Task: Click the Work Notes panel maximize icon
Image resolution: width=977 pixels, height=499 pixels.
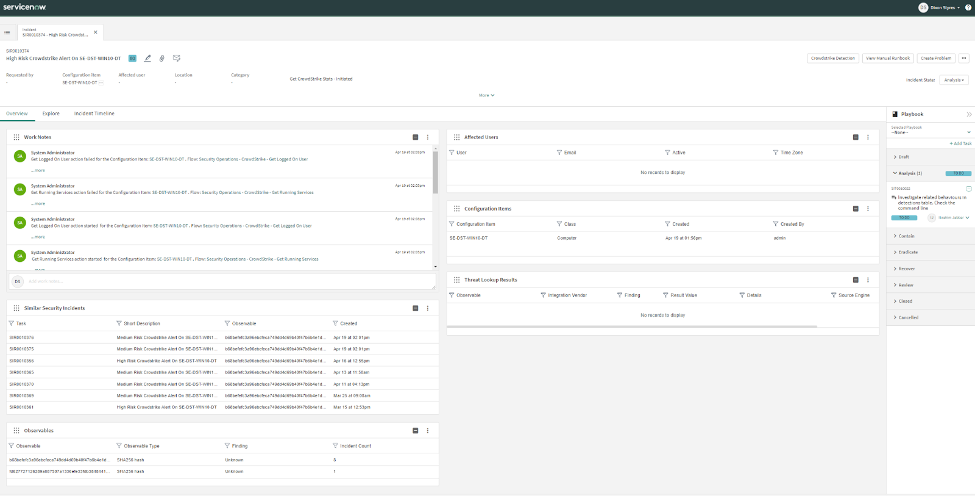Action: (416, 137)
